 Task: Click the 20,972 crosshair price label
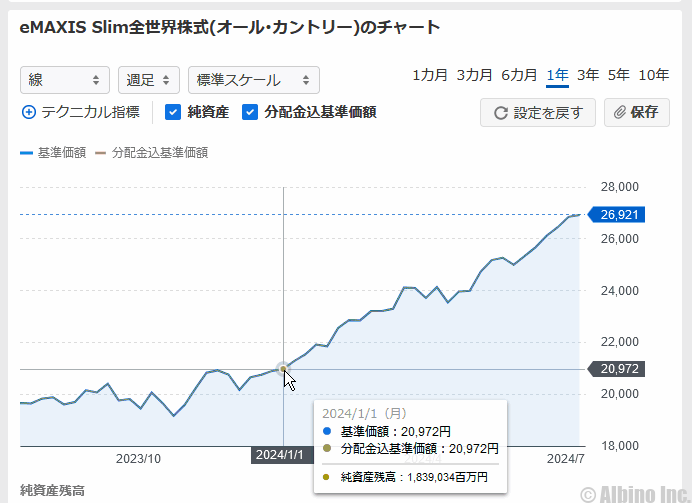(620, 369)
